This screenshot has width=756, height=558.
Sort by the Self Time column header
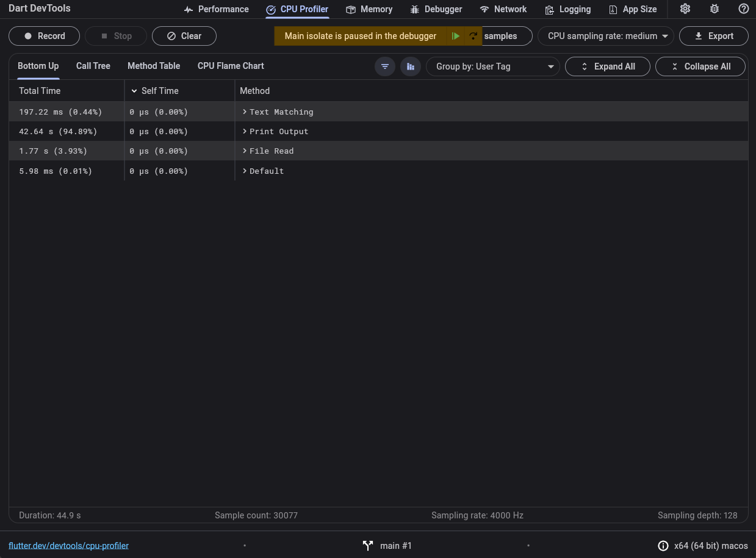click(160, 91)
